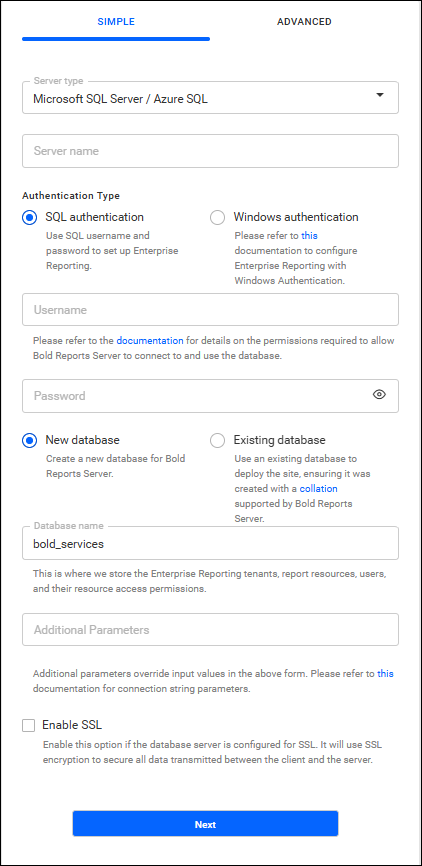
Task: Enable the SSL checkbox
Action: (29, 725)
